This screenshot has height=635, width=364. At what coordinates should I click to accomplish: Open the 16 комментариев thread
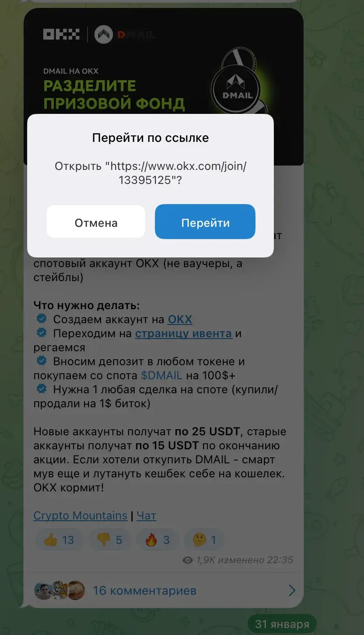pos(144,590)
